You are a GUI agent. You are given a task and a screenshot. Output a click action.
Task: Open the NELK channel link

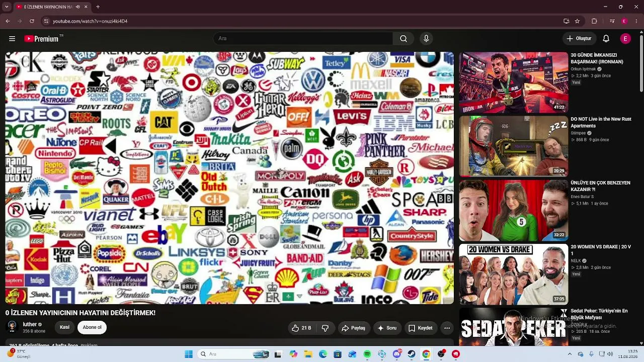[576, 261]
